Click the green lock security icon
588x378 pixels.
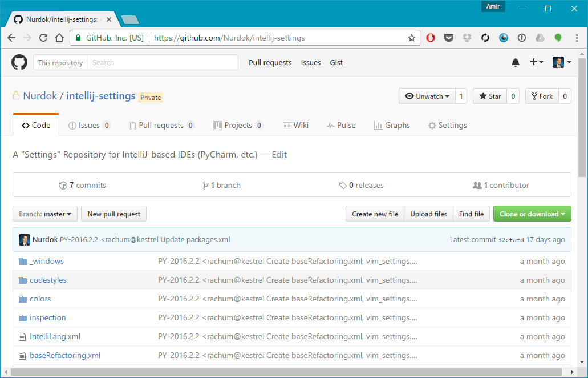[x=78, y=38]
